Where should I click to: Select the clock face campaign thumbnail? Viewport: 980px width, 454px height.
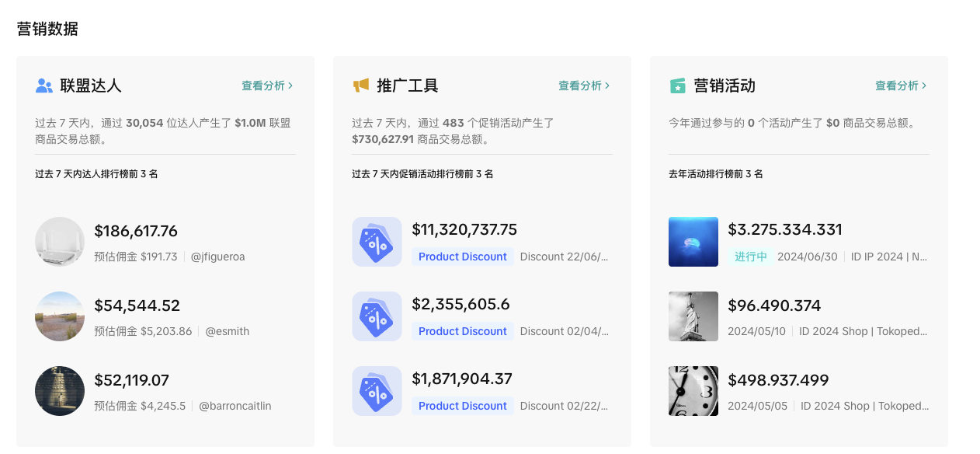click(693, 391)
